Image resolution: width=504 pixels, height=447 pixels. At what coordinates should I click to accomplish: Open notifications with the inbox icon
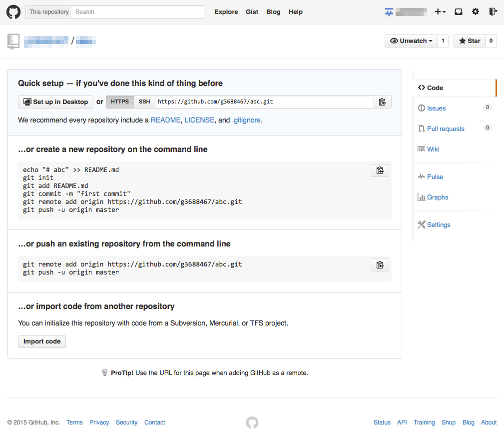tap(458, 11)
